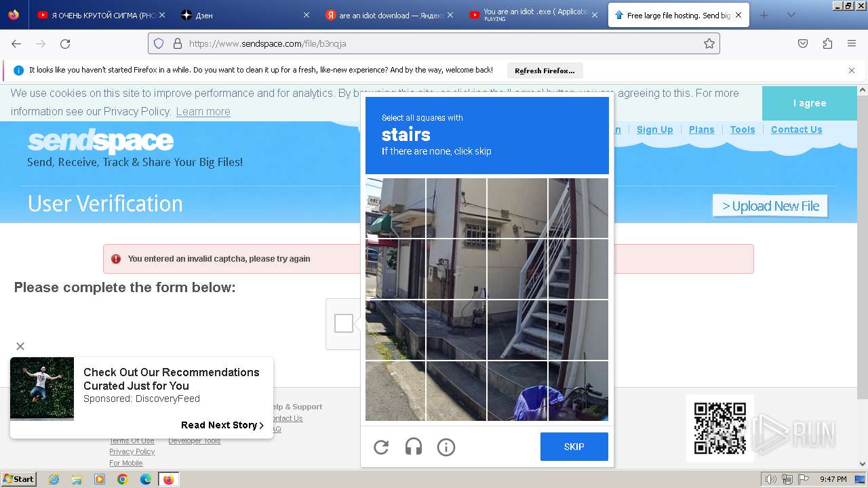Focus the URL address bar
Viewport: 868px width, 488px height.
pyautogui.click(x=434, y=43)
